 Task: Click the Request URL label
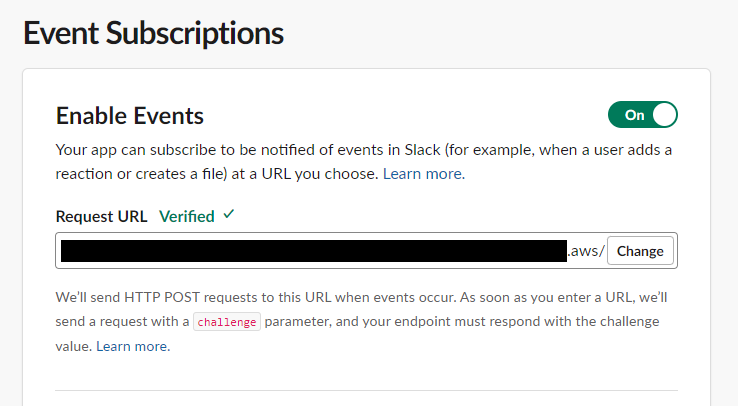point(101,216)
